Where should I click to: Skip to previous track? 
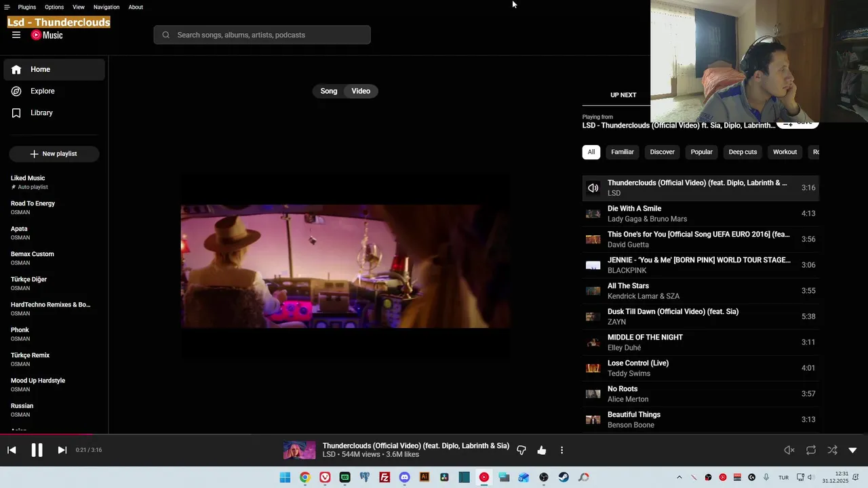click(x=12, y=450)
